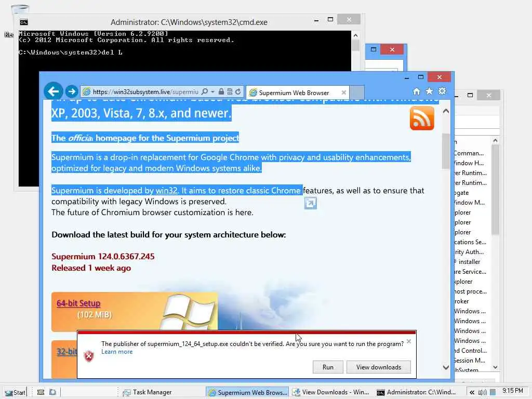Switch to the Supermium Web Brows... taskbar button
Viewport: 532px width, 399px height.
pyautogui.click(x=247, y=393)
